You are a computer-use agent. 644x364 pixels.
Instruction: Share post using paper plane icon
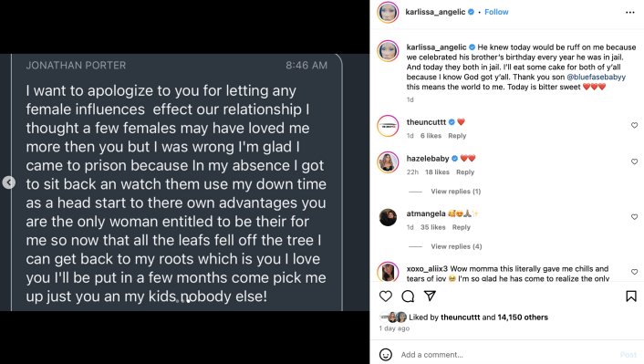tap(430, 296)
